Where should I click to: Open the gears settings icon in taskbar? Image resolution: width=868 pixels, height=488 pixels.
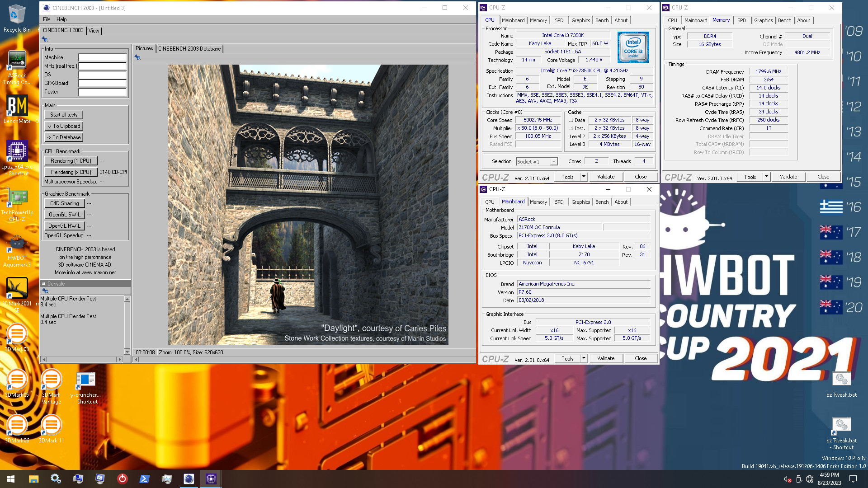pos(56,479)
